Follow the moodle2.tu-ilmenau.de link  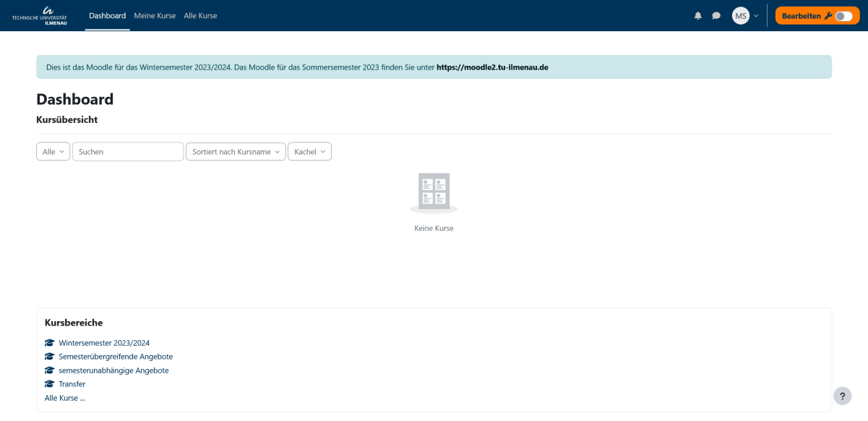(492, 67)
